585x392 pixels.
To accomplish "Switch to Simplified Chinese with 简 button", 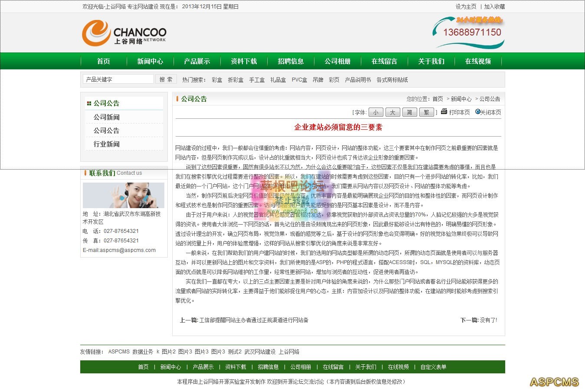I will click(x=409, y=112).
